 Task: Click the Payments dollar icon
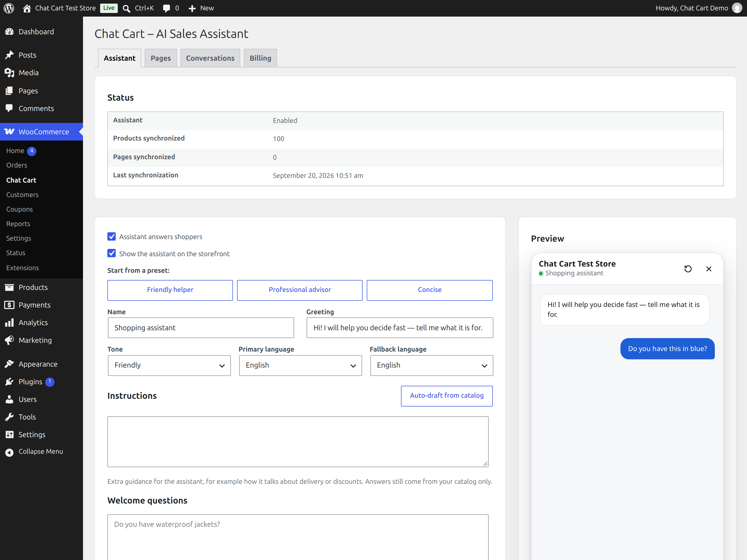(x=9, y=305)
